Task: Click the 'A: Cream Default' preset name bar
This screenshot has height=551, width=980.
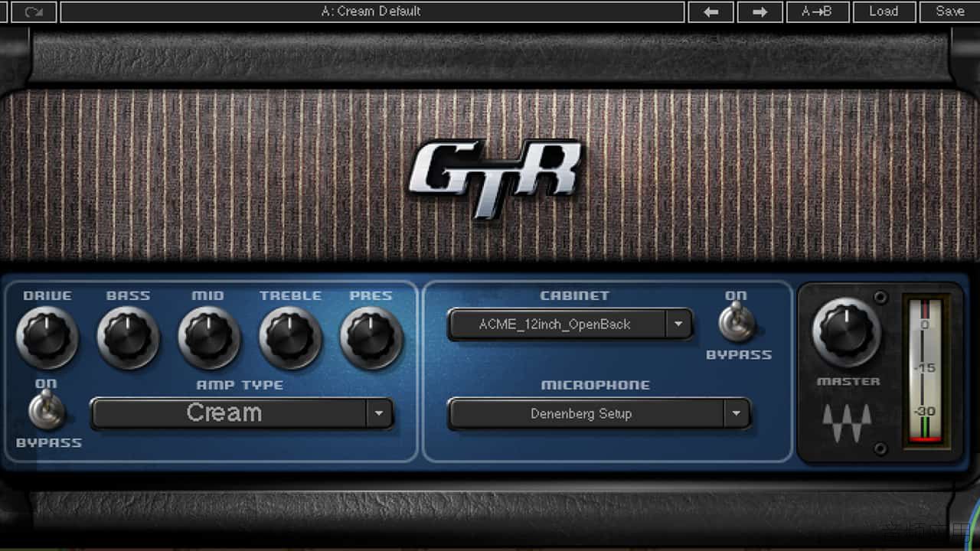Action: coord(372,11)
